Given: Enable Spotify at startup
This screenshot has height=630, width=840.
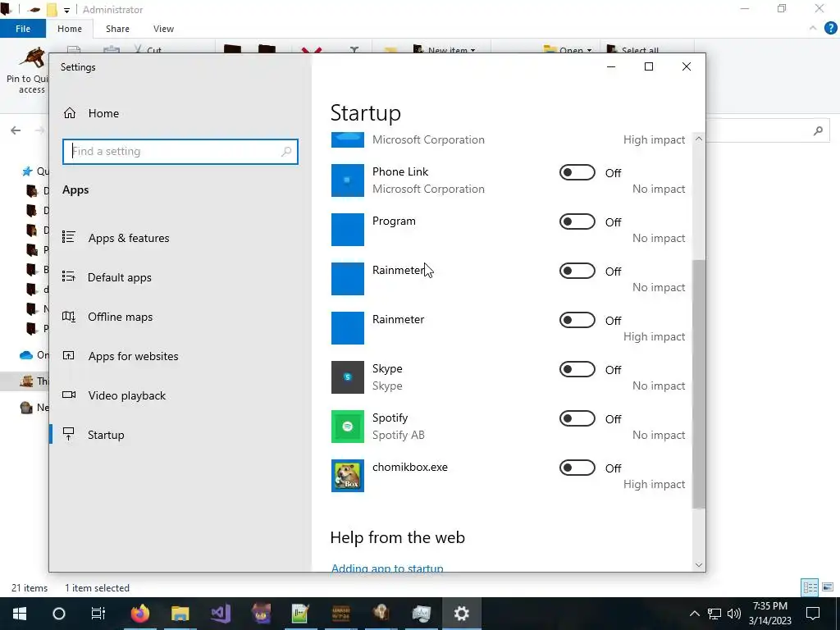Looking at the screenshot, I should (577, 419).
